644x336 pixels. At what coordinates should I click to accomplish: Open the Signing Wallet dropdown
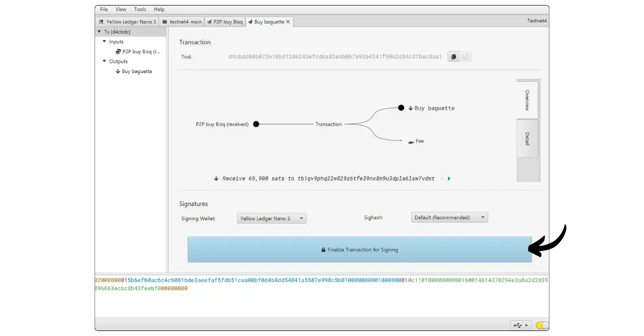(x=272, y=218)
